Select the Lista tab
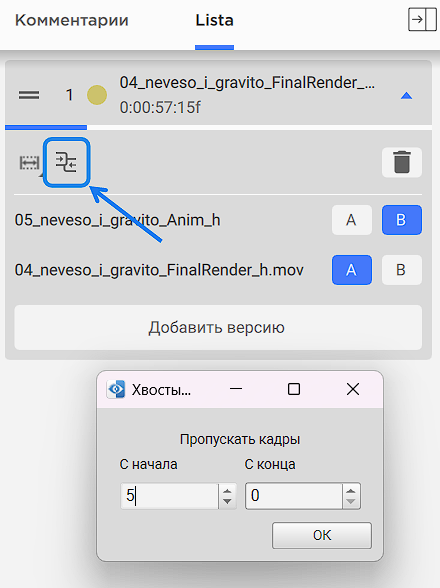 (214, 20)
